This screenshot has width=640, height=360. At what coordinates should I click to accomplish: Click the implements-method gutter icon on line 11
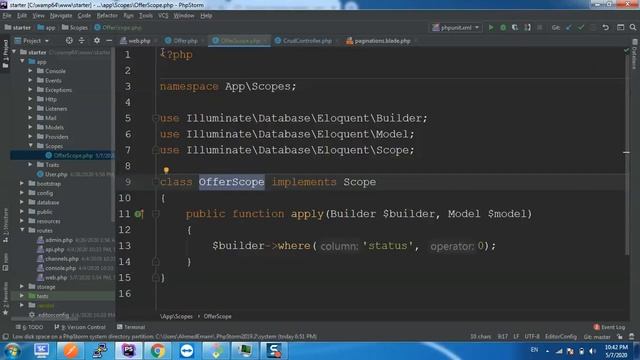coord(139,213)
